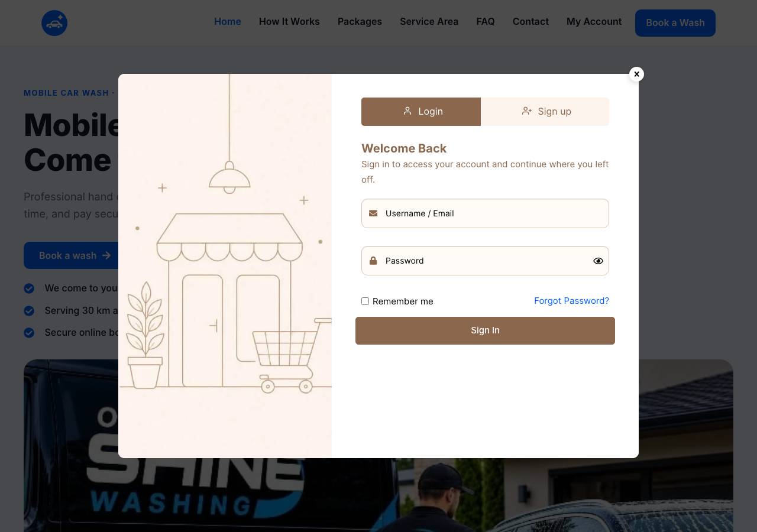Click the Welcome Back heading
Screen dimensions: 757x532
404,148
